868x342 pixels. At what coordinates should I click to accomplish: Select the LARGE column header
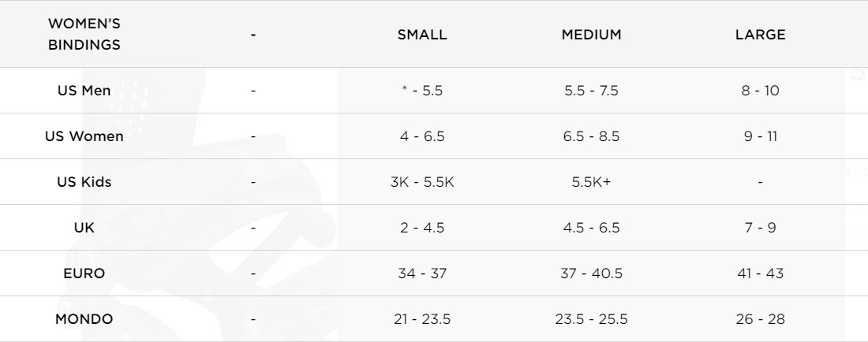pos(760,34)
